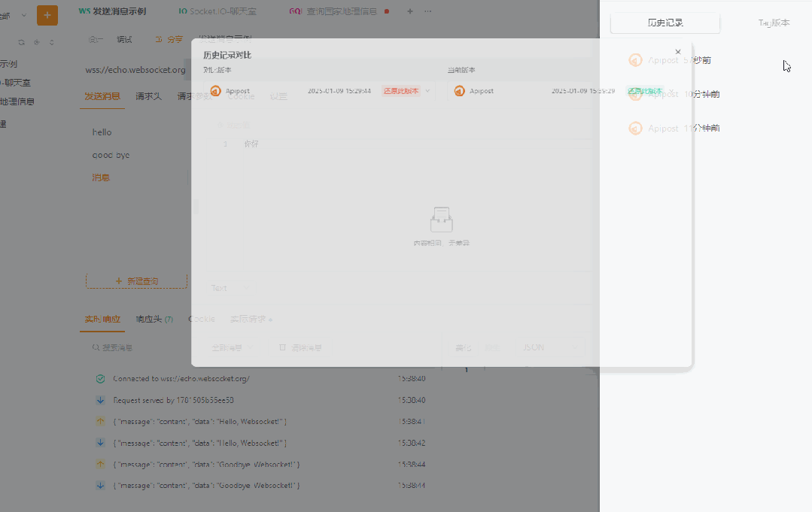Click the Apipost avatar in 对比版本
812x512 pixels.
coord(216,91)
